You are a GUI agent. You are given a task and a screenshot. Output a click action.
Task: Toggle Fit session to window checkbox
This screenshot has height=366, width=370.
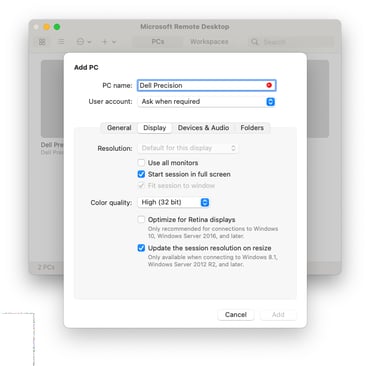coord(141,185)
